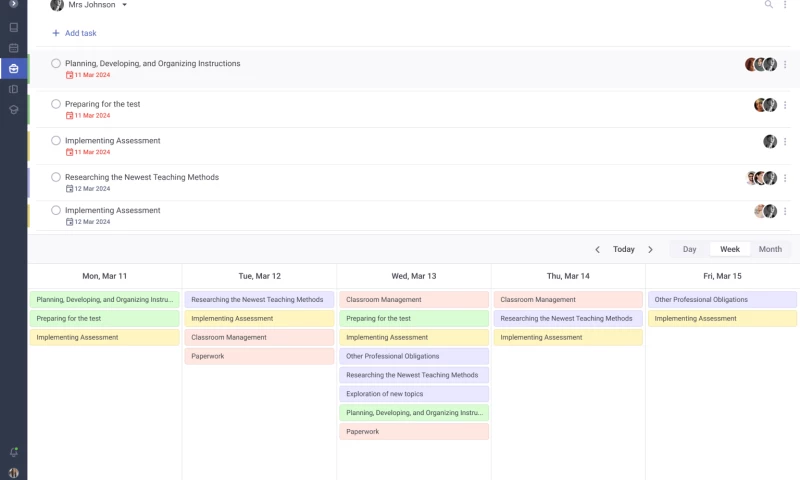The width and height of the screenshot is (800, 480).
Task: Open Wednesday's Planning, Developing calendar card
Action: click(x=414, y=413)
